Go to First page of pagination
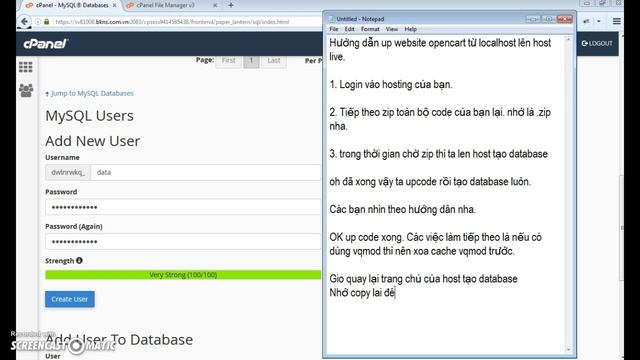This screenshot has height=360, width=640. (x=229, y=60)
